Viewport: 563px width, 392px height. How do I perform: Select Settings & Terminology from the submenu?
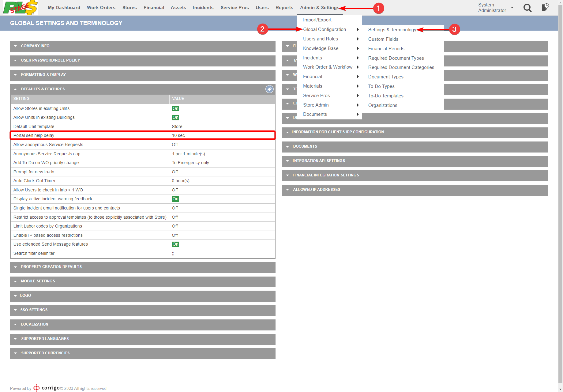coord(392,29)
